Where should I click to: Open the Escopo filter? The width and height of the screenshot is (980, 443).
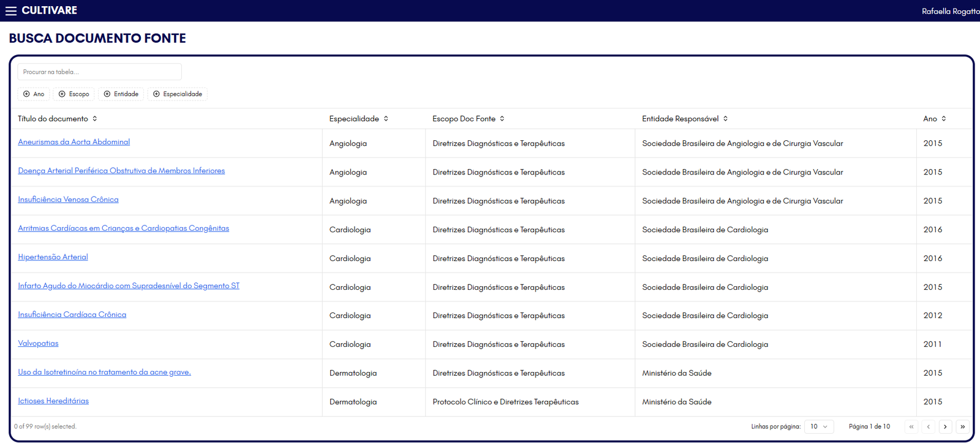(x=73, y=94)
